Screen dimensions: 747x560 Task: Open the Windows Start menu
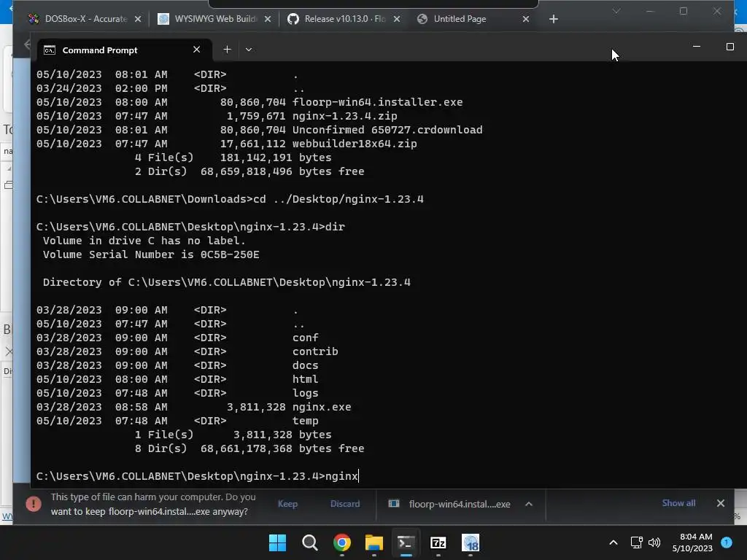click(x=277, y=542)
